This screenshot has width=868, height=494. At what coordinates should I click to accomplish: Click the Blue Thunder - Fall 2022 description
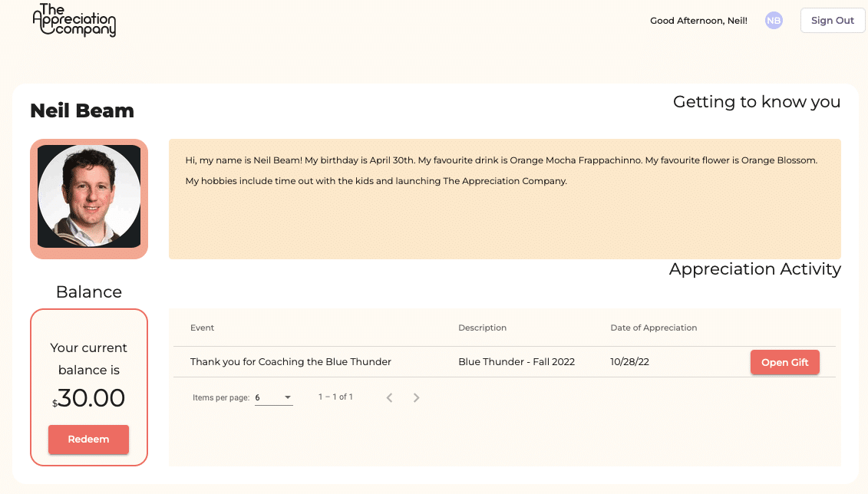[517, 362]
